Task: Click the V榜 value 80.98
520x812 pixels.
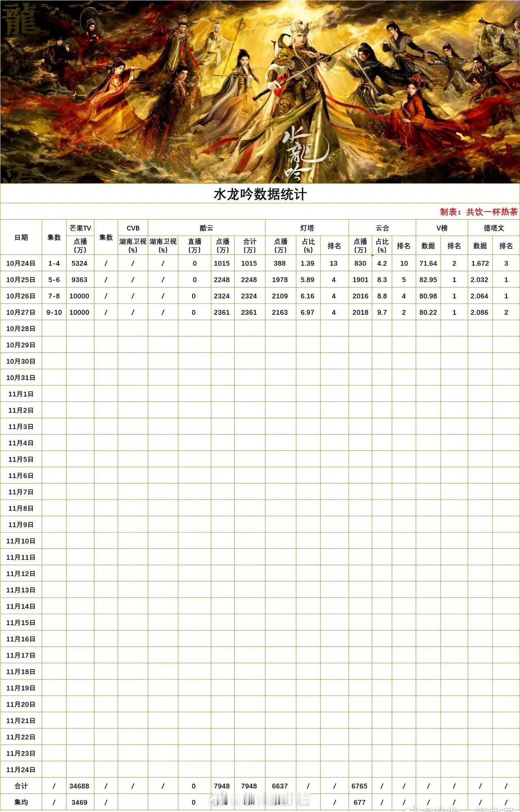Action: pos(428,296)
